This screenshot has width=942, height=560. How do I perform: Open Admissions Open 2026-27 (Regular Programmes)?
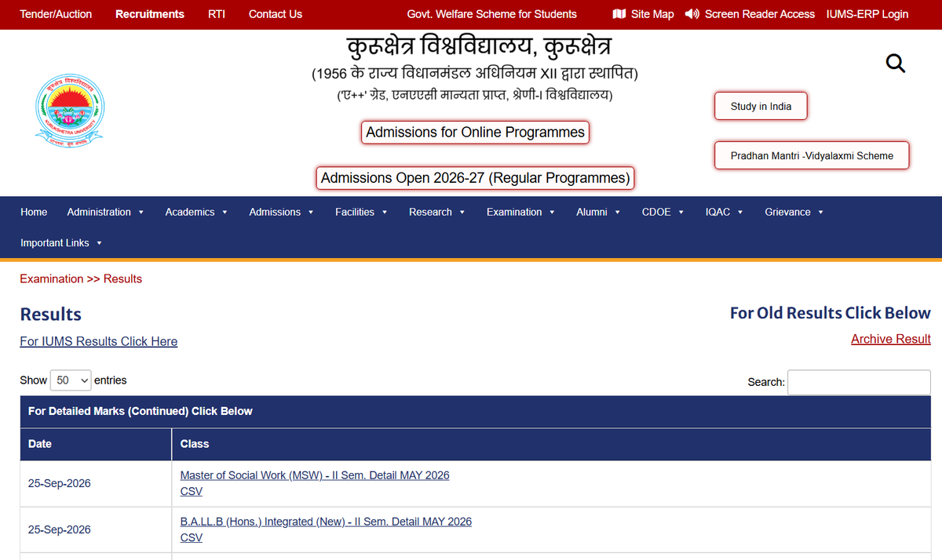pos(475,178)
